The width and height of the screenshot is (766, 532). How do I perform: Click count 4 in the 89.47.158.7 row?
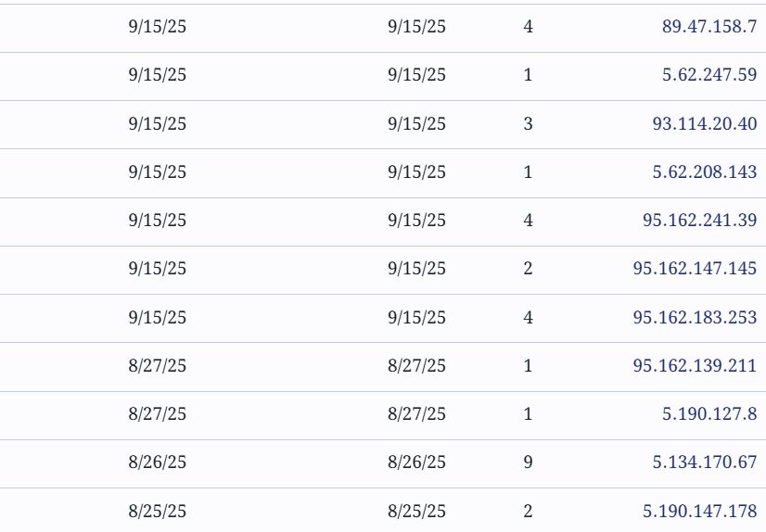coord(529,27)
